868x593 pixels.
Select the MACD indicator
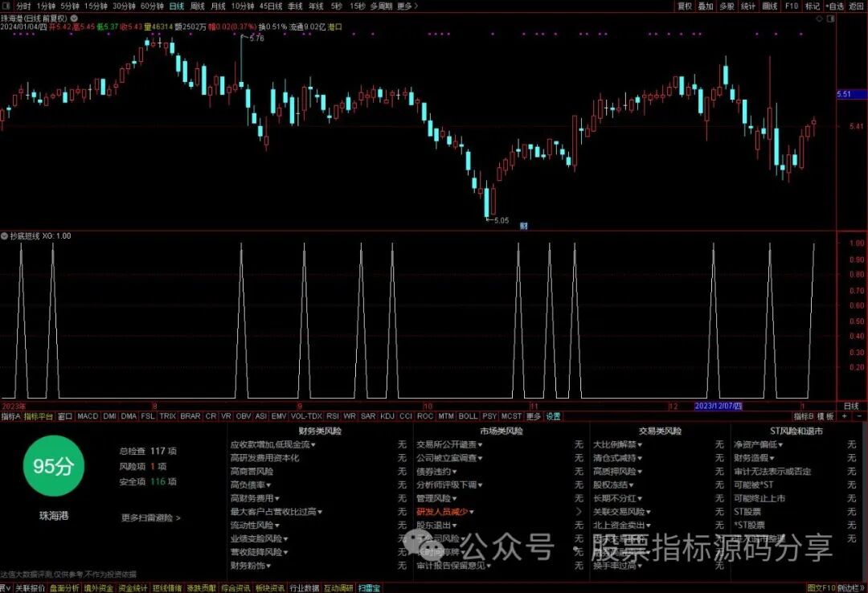pyautogui.click(x=88, y=415)
